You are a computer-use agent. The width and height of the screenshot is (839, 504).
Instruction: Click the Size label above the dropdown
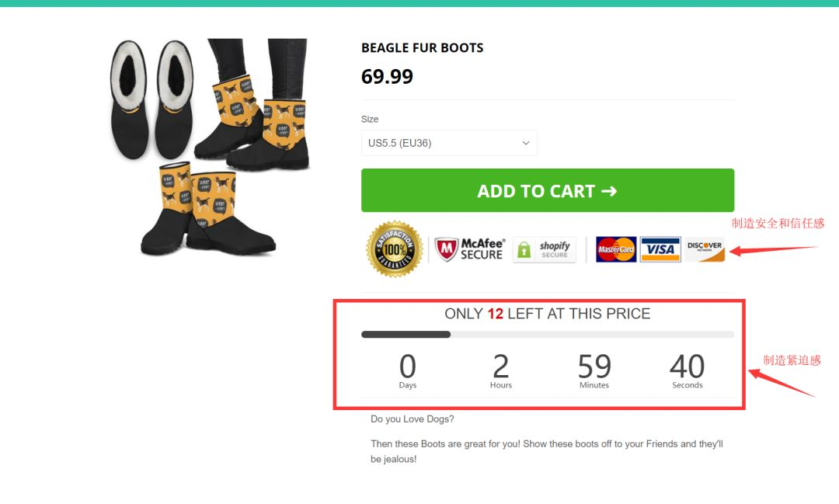370,120
